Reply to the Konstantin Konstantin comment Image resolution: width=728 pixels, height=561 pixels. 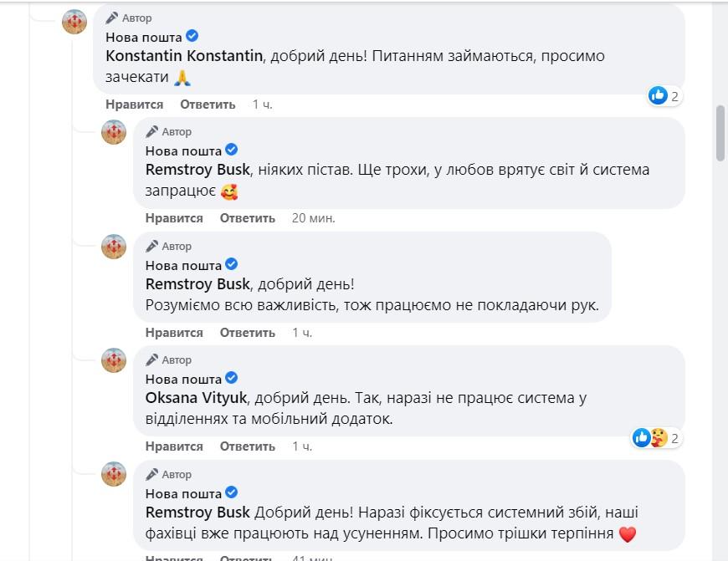click(x=208, y=105)
